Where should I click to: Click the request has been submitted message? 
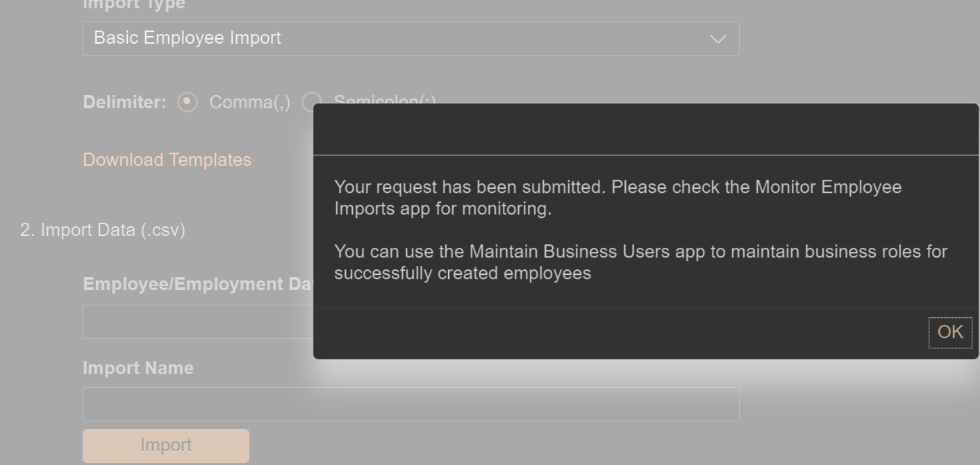pos(617,198)
